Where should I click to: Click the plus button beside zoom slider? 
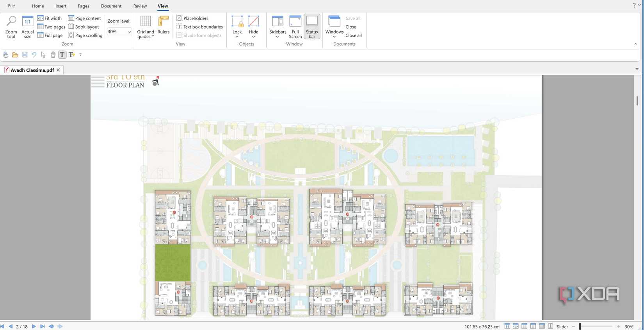[619, 326]
